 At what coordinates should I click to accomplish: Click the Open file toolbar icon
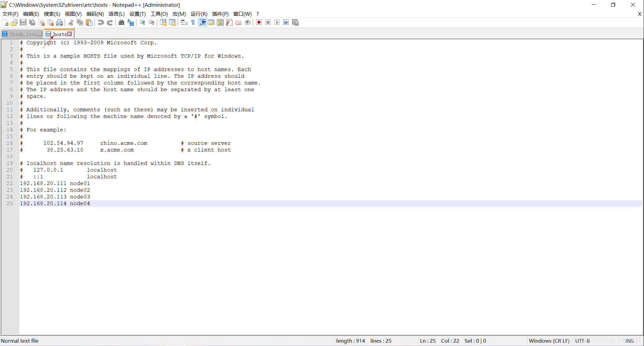click(x=14, y=22)
